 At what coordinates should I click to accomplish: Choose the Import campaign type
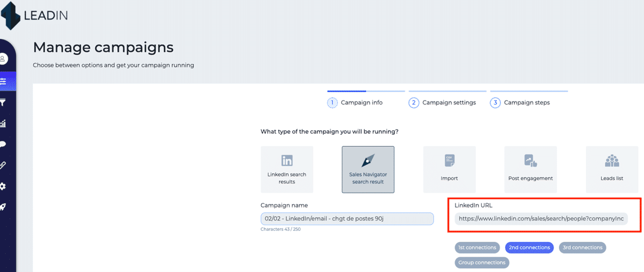pos(449,170)
